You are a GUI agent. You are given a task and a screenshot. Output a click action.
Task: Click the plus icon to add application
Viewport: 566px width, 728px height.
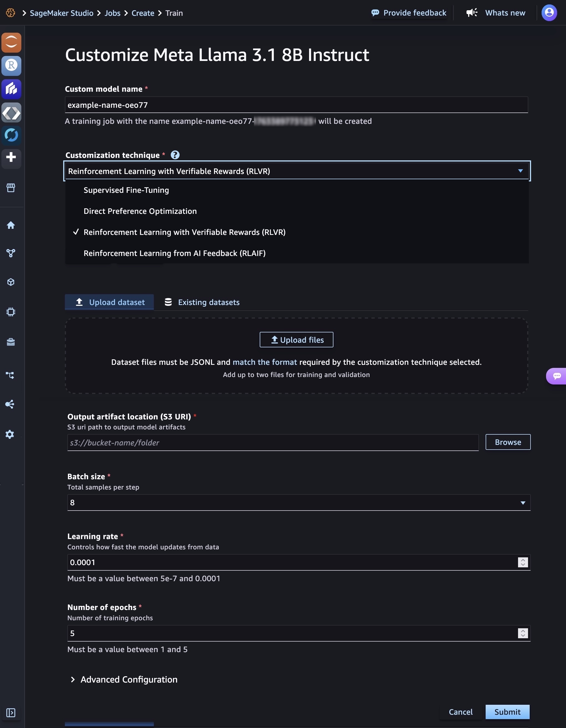click(x=11, y=157)
